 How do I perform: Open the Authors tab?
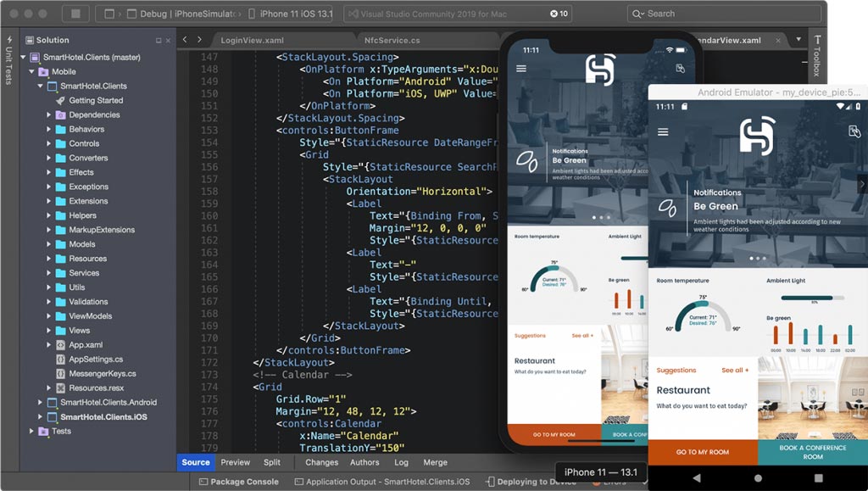click(x=364, y=462)
